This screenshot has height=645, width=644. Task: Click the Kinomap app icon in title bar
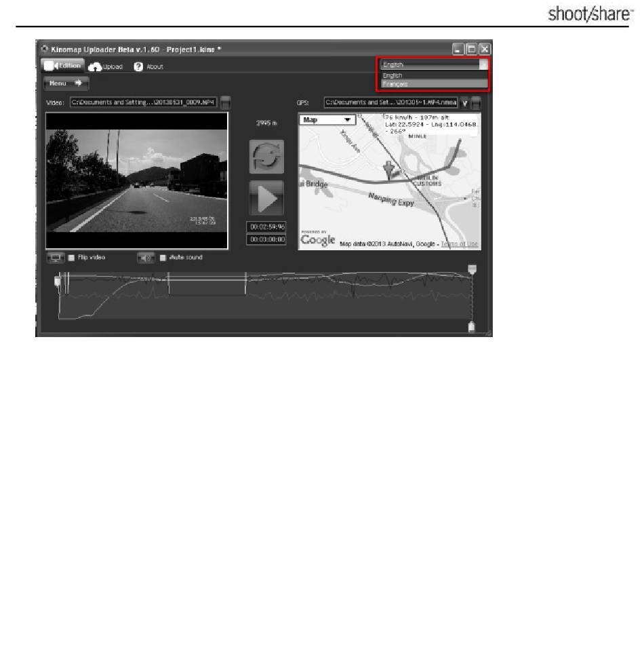(x=45, y=49)
